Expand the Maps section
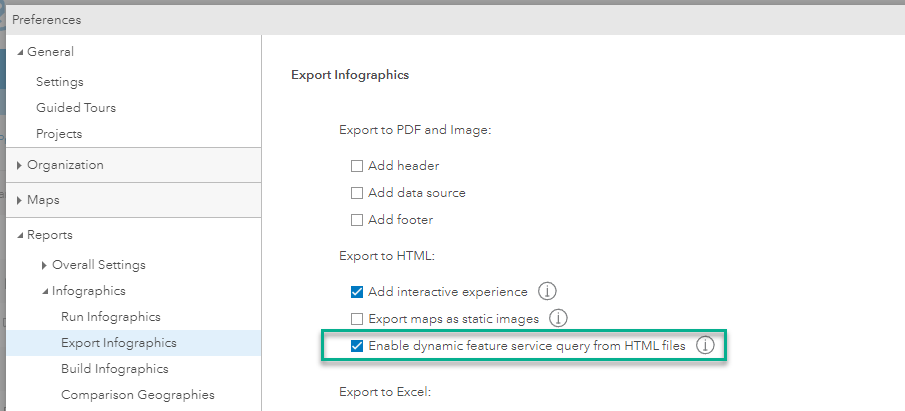The image size is (905, 411). pyautogui.click(x=21, y=200)
